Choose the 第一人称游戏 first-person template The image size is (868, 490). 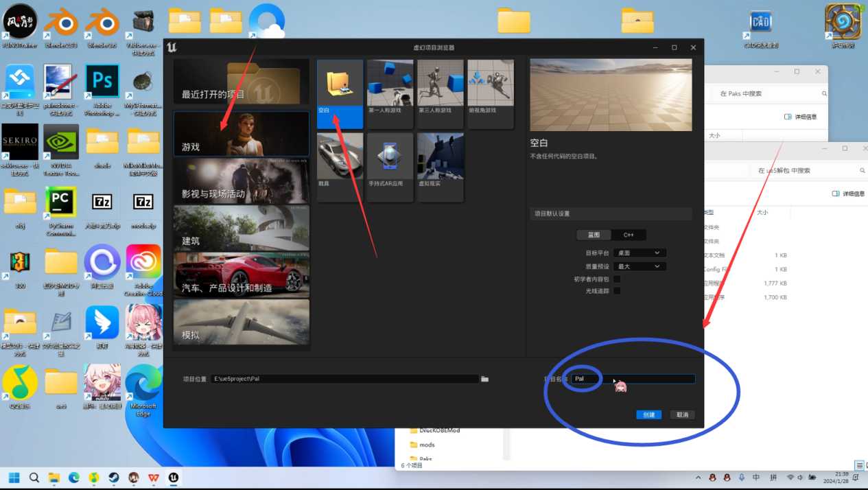[x=390, y=93]
